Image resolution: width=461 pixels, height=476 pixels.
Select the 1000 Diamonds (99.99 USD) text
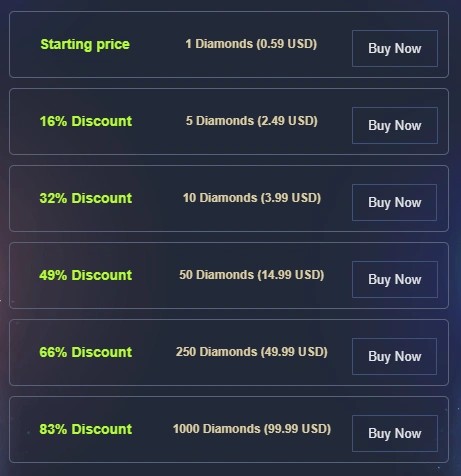point(252,429)
